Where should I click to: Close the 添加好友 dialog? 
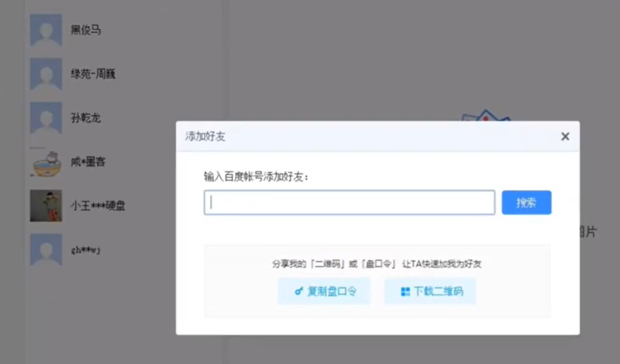point(565,137)
